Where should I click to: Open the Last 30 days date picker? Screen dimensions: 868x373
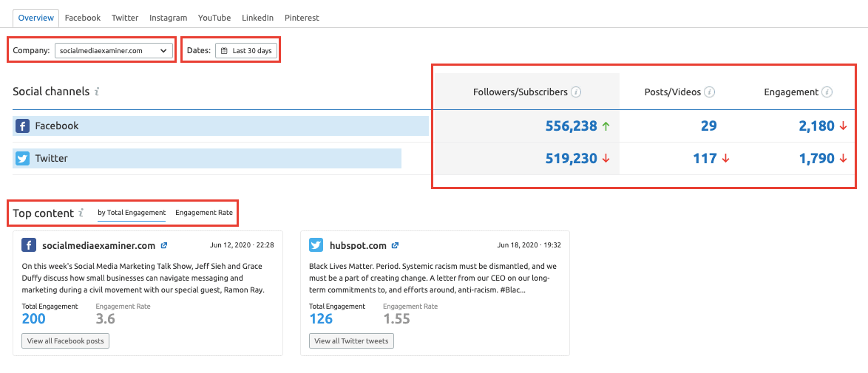pyautogui.click(x=246, y=51)
